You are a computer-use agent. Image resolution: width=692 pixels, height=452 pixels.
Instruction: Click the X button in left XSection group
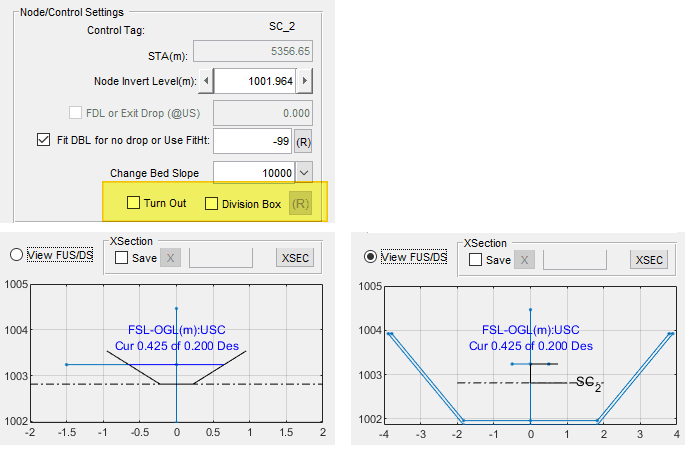(170, 259)
